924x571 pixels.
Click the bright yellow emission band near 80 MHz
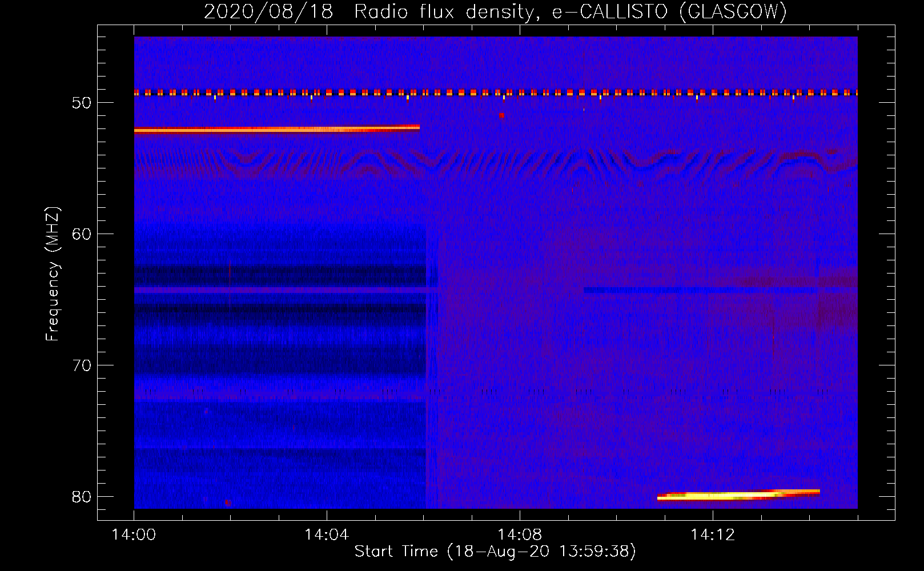(738, 495)
